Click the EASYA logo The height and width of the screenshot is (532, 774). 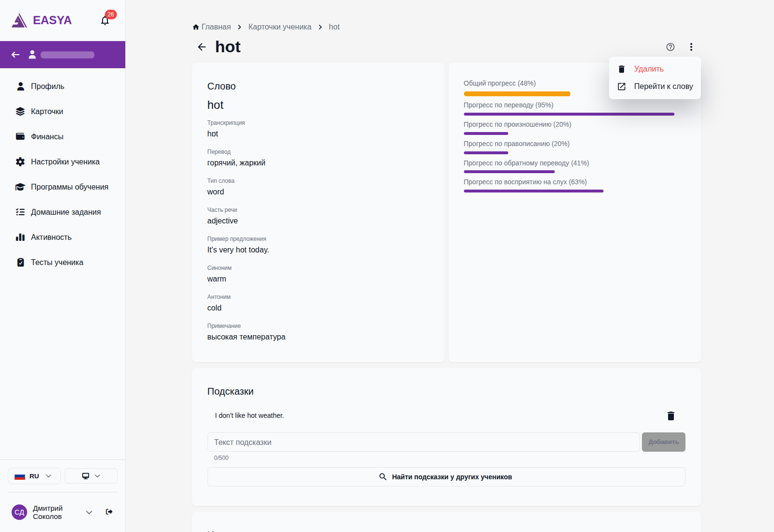(42, 20)
